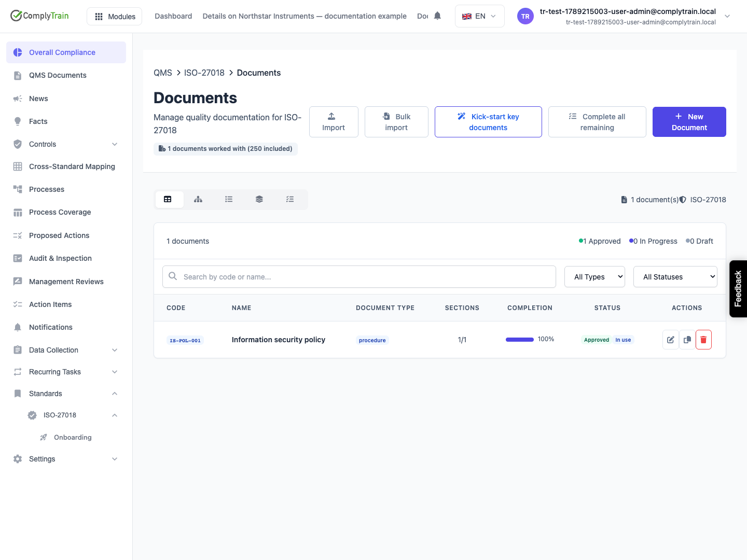Click the Audit & Inspection icon

[x=18, y=258]
